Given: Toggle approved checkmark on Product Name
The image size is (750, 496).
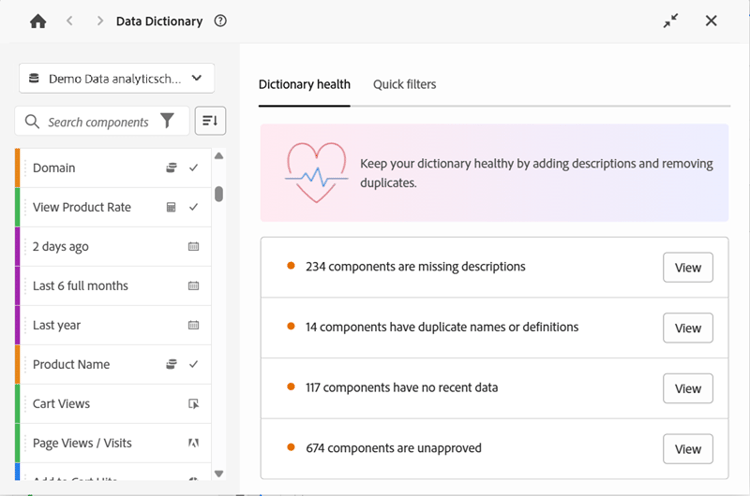Looking at the screenshot, I should pyautogui.click(x=194, y=364).
